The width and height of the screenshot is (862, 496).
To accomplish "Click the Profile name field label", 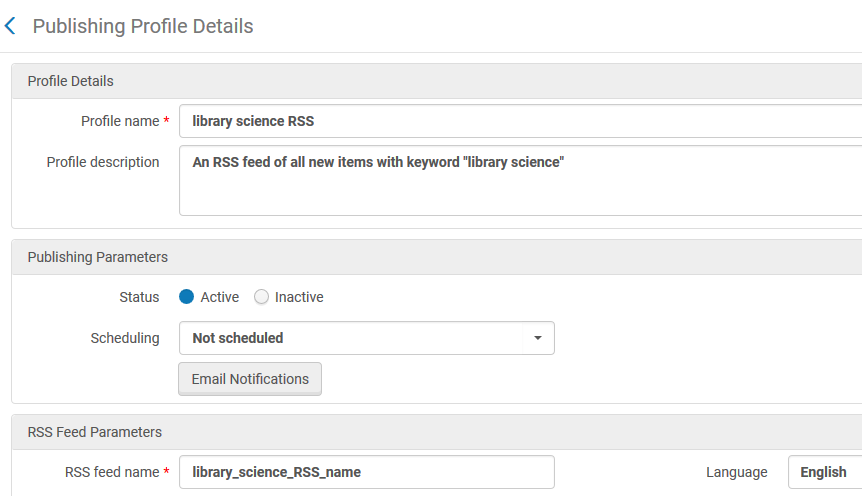I will tap(119, 121).
